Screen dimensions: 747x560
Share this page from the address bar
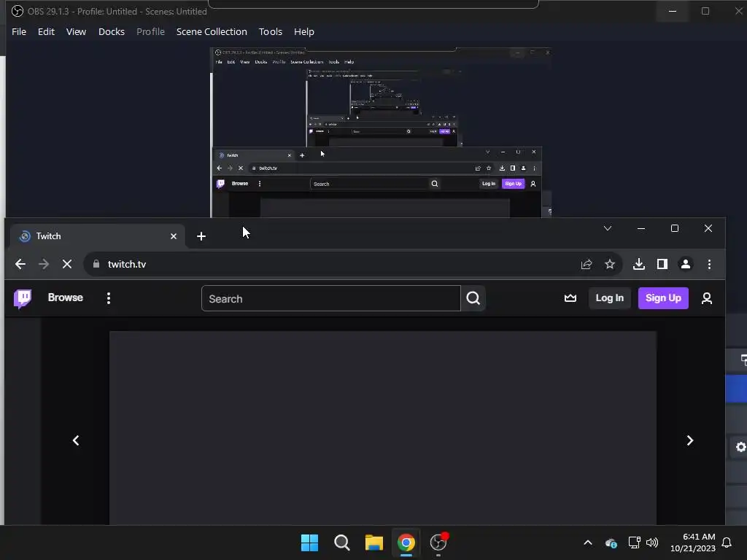(587, 264)
